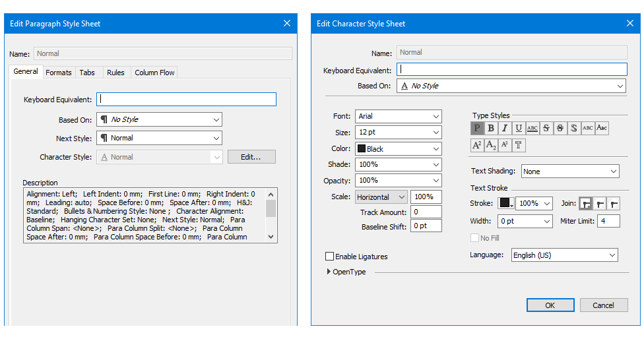Screen dimensions: 644x339
Task: Switch to the Rules tab
Action: click(x=116, y=73)
